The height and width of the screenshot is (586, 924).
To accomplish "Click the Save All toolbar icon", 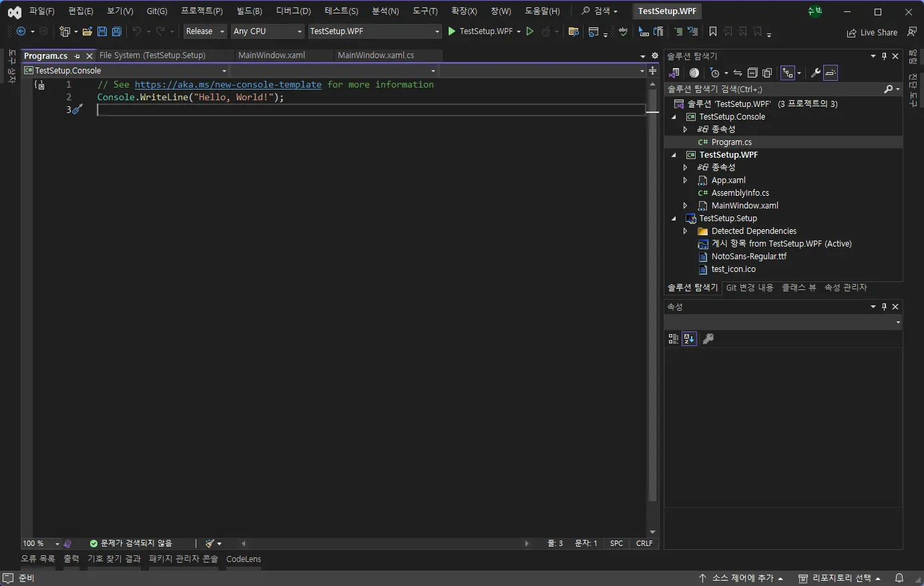I will click(117, 31).
